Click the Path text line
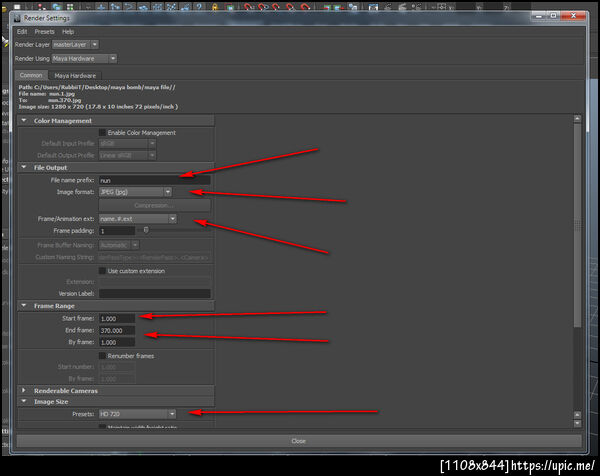The height and width of the screenshot is (476, 600). 97,87
